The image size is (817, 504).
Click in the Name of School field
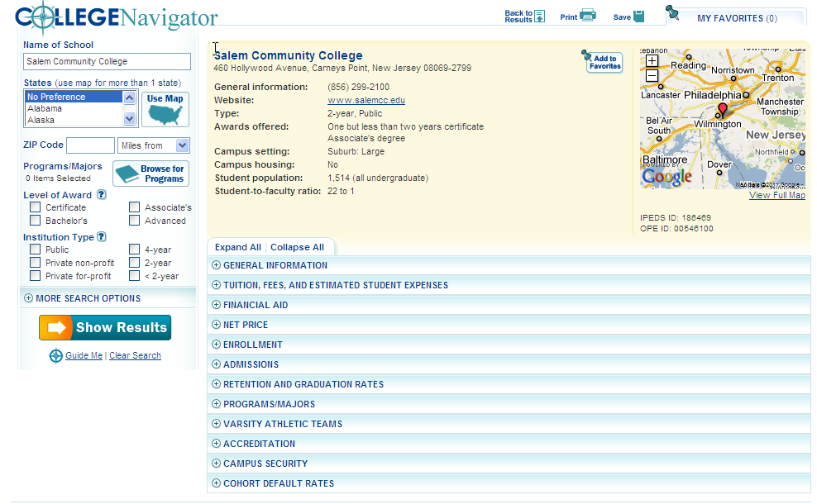tap(107, 61)
